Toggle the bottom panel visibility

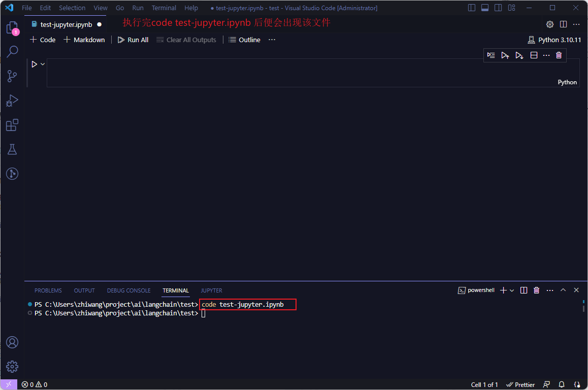click(x=485, y=8)
